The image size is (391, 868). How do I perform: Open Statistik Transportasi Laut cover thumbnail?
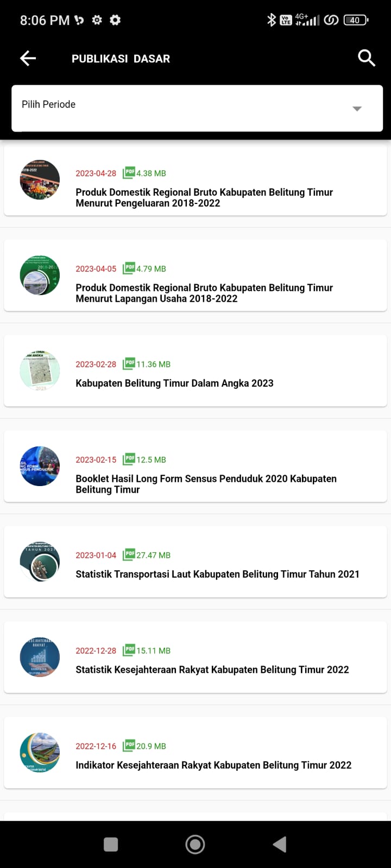pyautogui.click(x=40, y=561)
